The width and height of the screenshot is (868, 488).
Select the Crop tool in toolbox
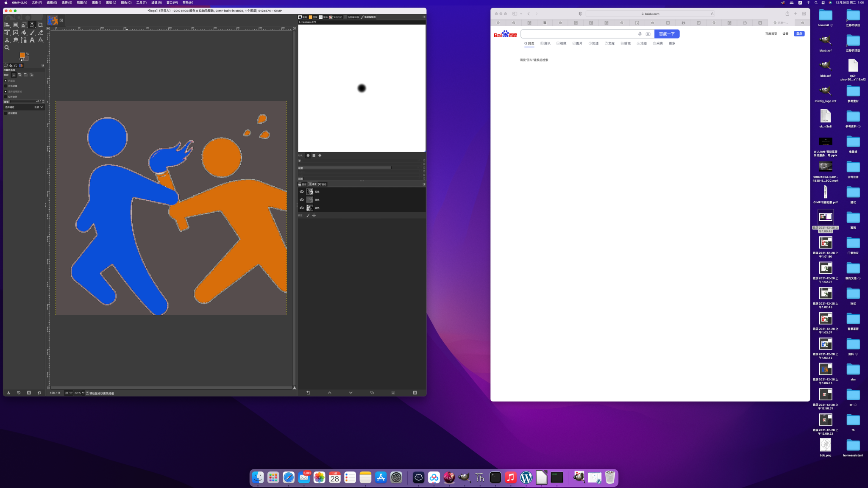[40, 25]
